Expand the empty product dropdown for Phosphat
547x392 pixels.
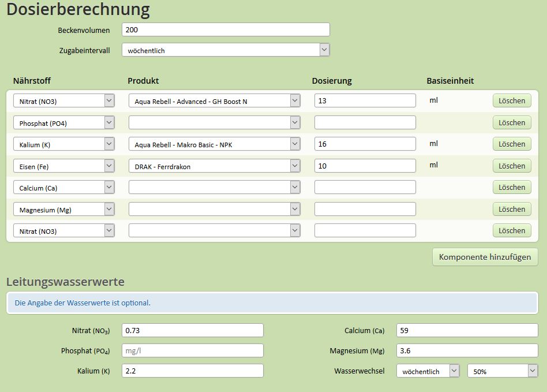(214, 122)
